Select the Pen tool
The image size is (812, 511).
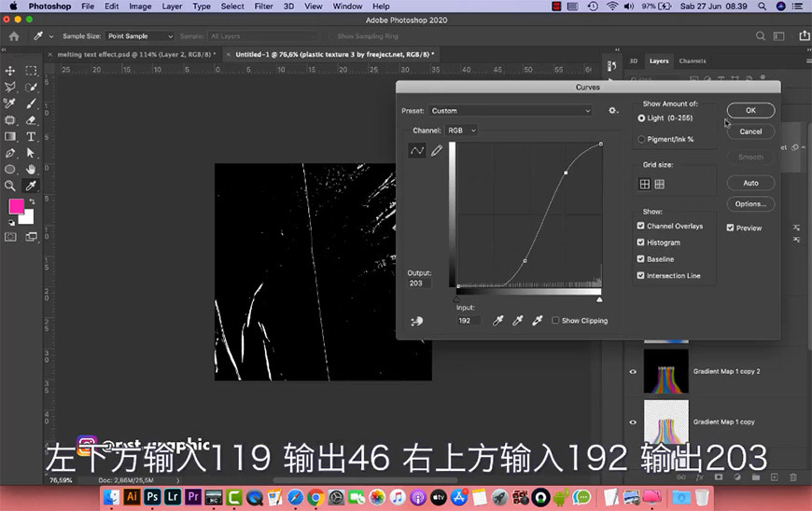point(10,153)
